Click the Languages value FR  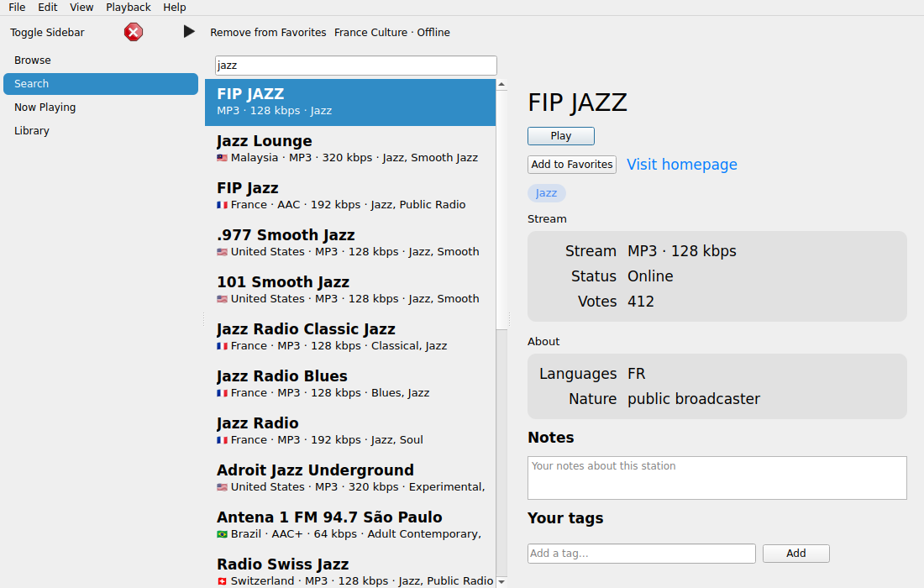pyautogui.click(x=637, y=374)
